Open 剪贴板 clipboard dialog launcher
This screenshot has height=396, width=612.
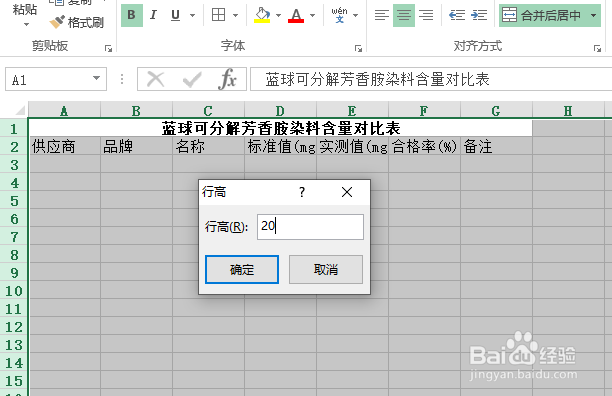point(109,48)
